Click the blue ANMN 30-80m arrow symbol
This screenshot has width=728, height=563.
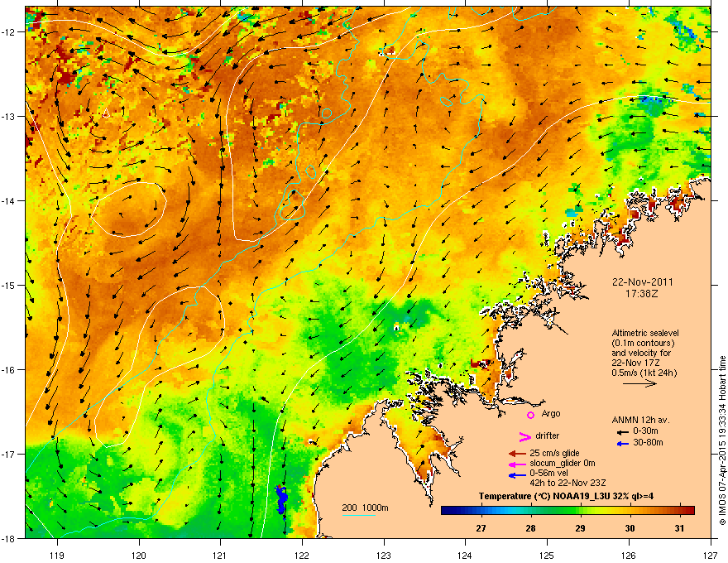623,444
